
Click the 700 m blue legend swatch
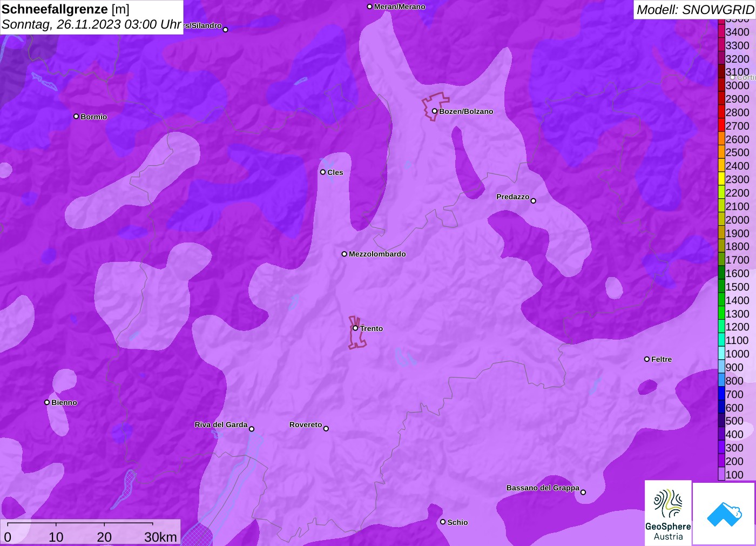tap(721, 394)
